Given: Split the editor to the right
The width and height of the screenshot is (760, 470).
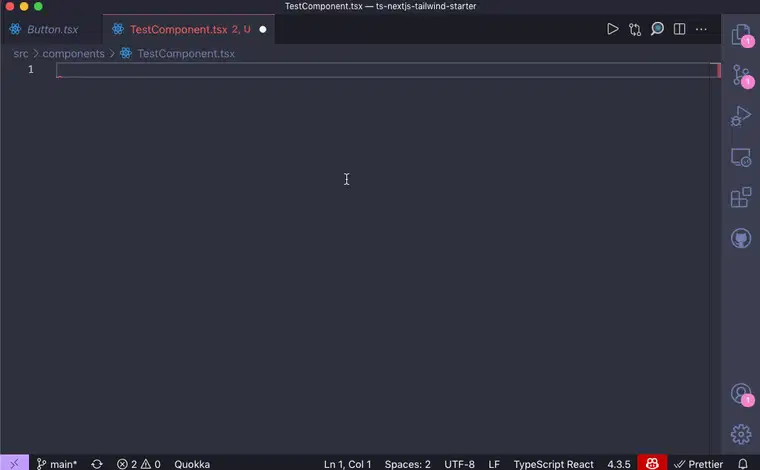Looking at the screenshot, I should point(680,29).
